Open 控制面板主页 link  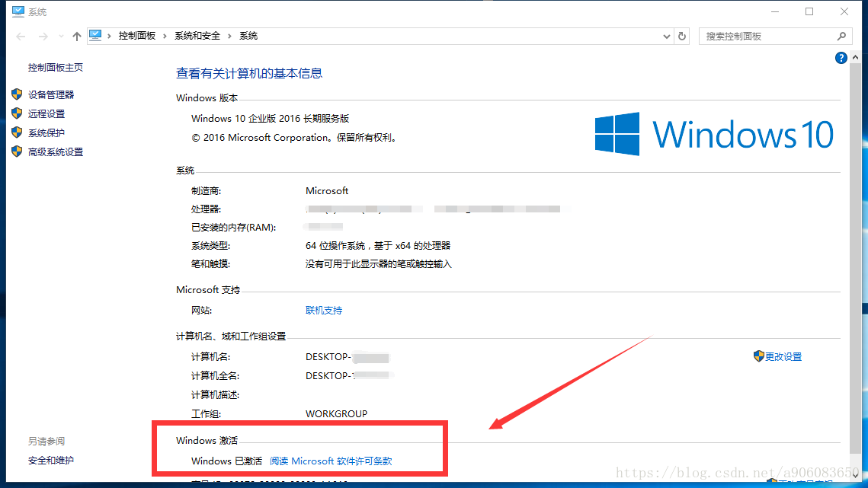[56, 68]
